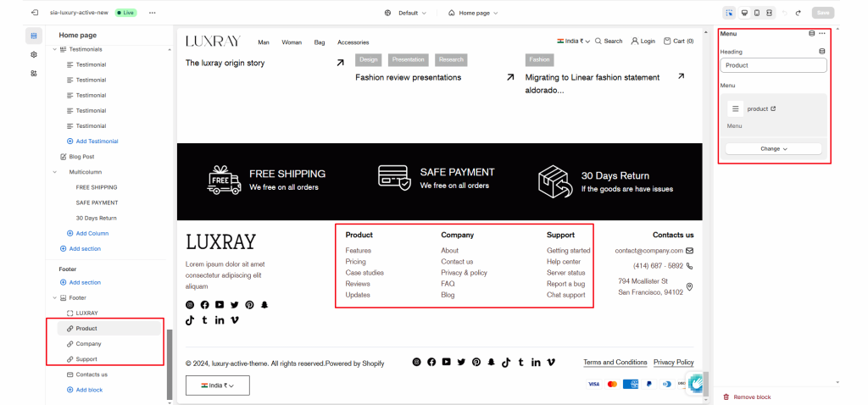Select the LUXRAY block in sidebar

(109, 313)
